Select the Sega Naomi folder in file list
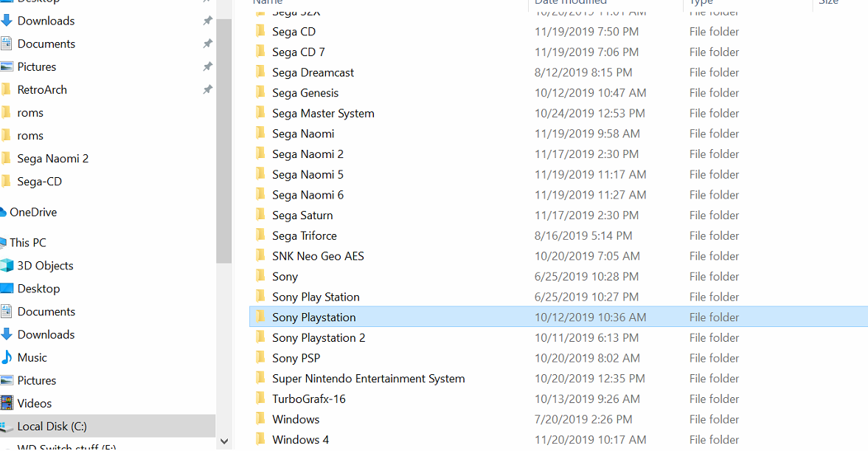The width and height of the screenshot is (868, 451). coord(303,134)
